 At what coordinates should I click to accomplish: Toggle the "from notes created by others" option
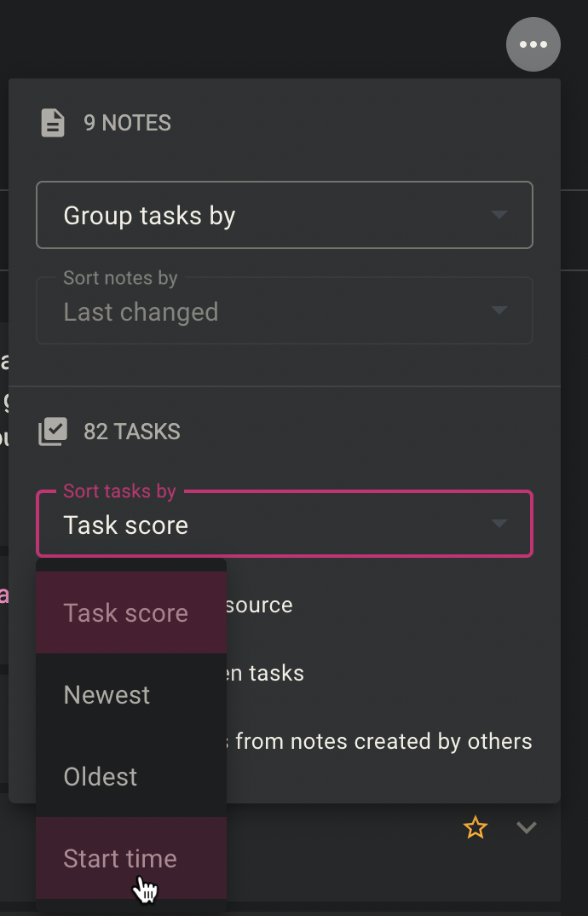383,741
